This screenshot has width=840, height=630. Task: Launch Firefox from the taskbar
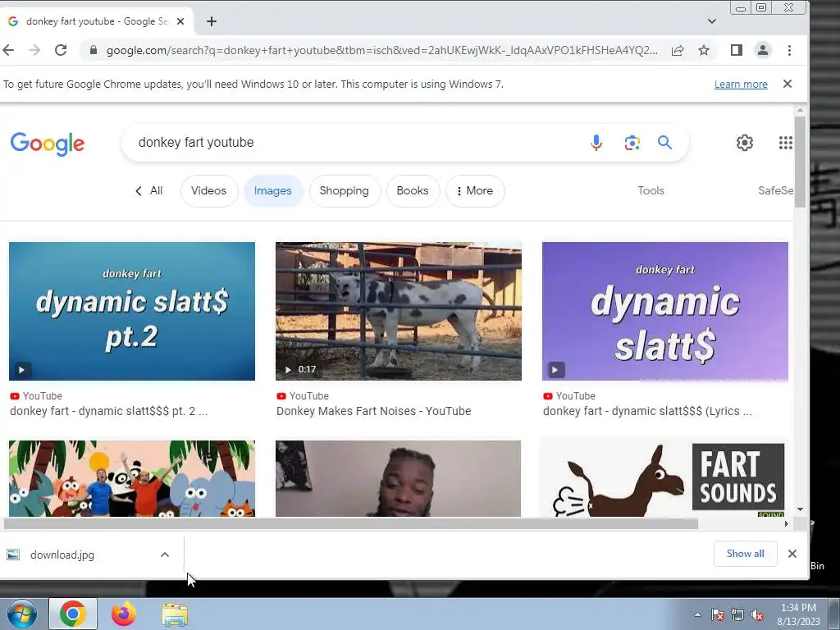tap(124, 614)
